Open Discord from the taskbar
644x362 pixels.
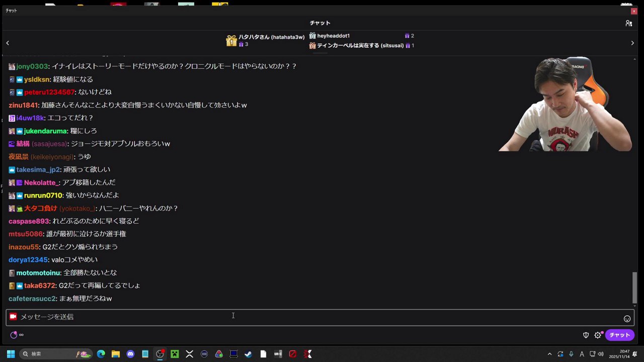click(x=130, y=354)
